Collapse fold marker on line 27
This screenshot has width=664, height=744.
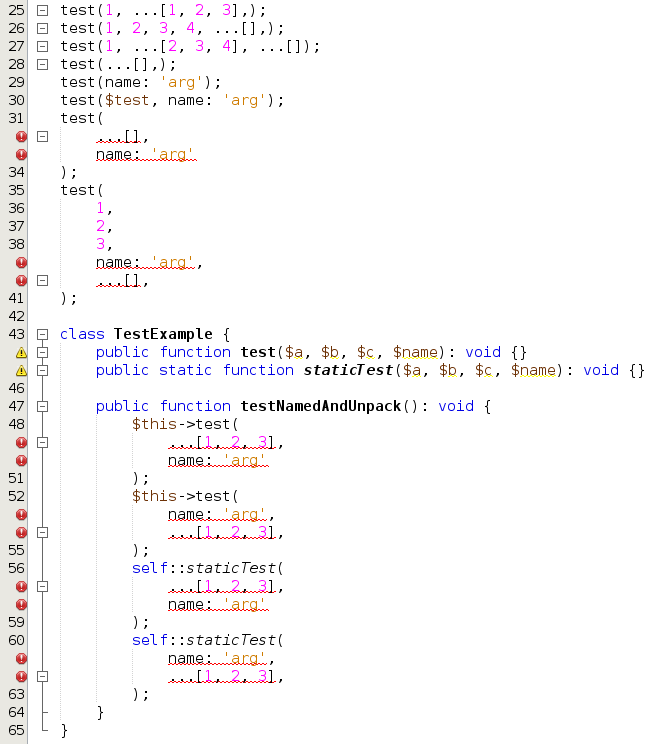pyautogui.click(x=43, y=46)
